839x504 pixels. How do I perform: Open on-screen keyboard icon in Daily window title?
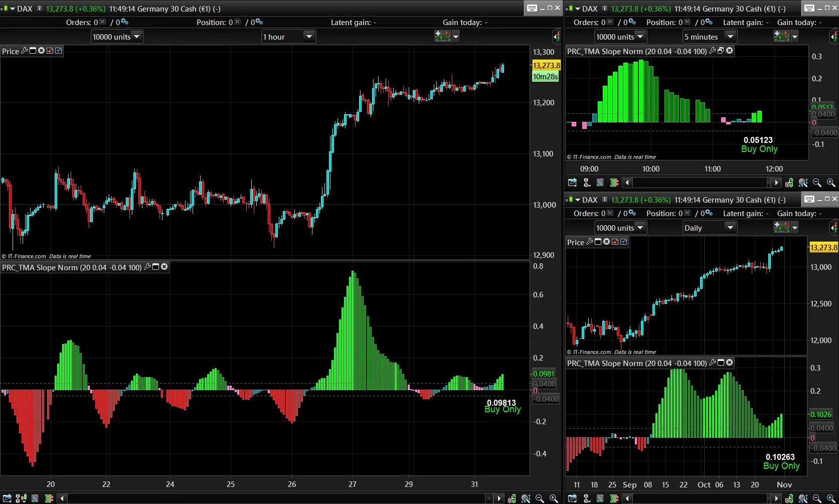[x=809, y=199]
